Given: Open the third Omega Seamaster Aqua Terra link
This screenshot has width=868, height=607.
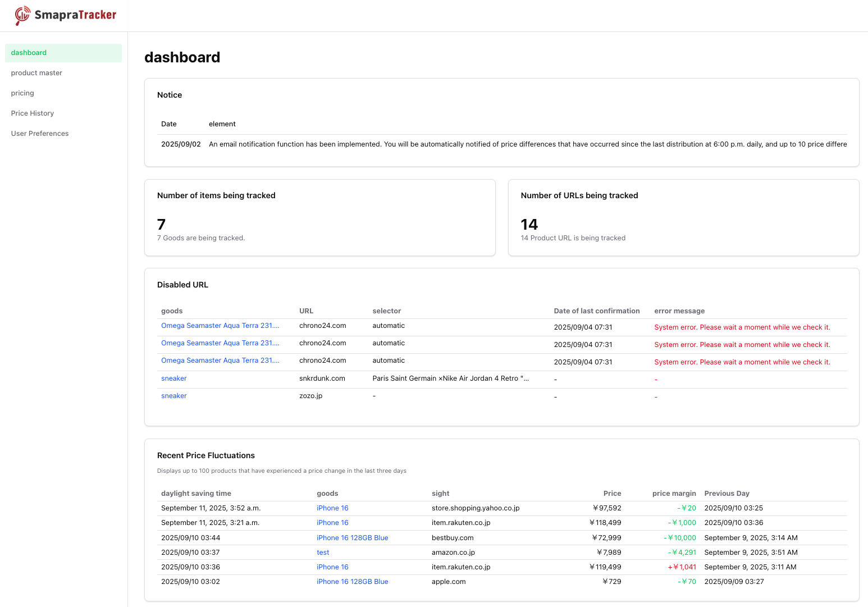Looking at the screenshot, I should [x=220, y=360].
